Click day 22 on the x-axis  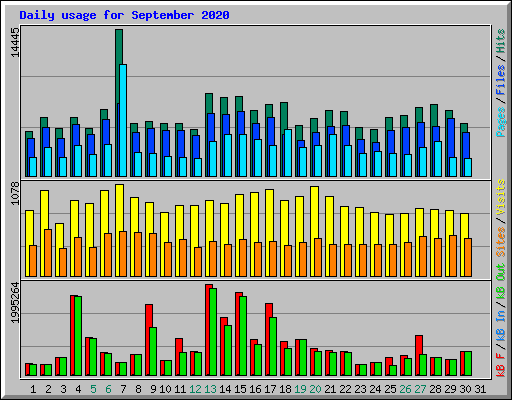(x=345, y=389)
